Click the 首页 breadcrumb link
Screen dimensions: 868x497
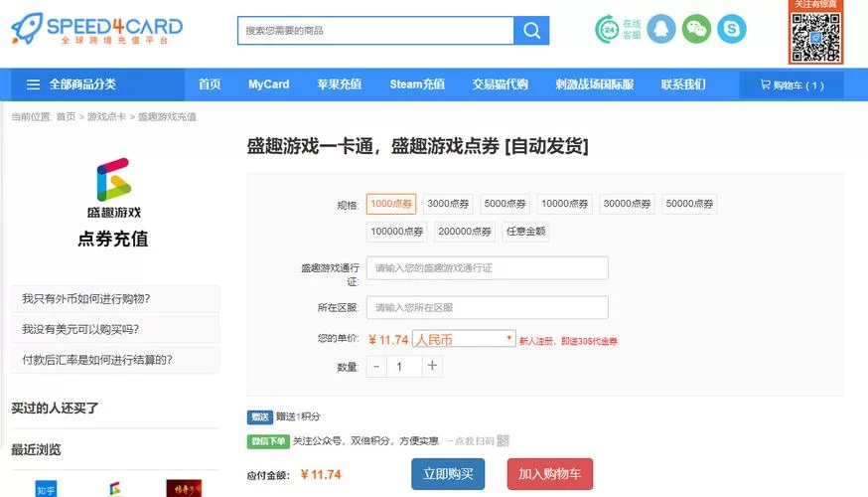[66, 117]
